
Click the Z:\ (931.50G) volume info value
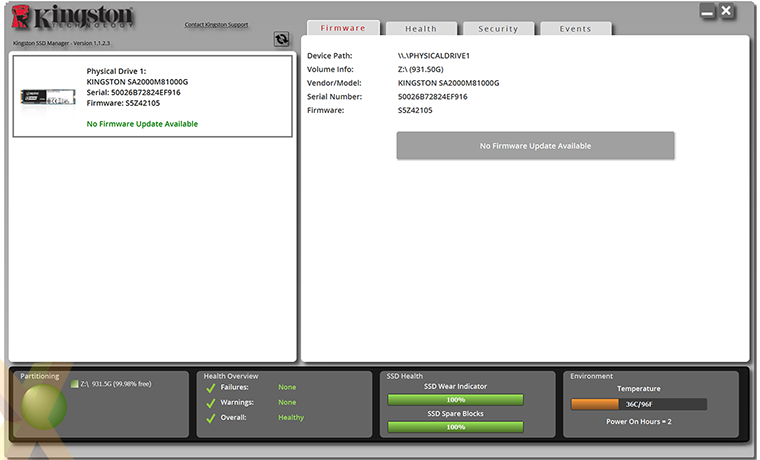point(420,69)
